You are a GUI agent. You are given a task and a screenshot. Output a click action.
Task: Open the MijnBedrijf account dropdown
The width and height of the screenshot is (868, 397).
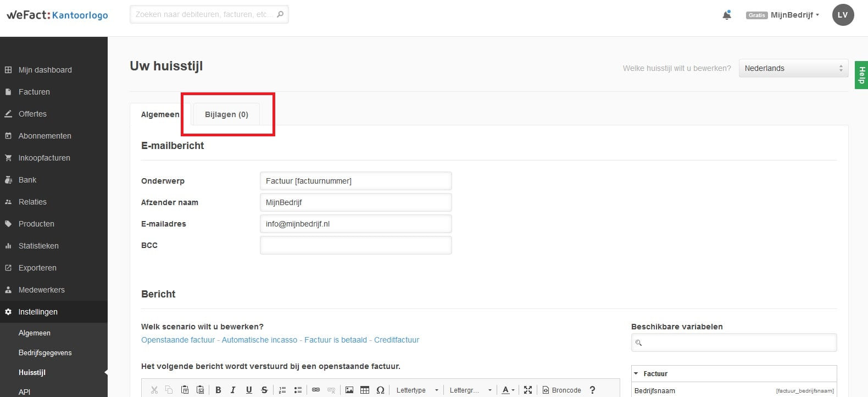pyautogui.click(x=794, y=15)
